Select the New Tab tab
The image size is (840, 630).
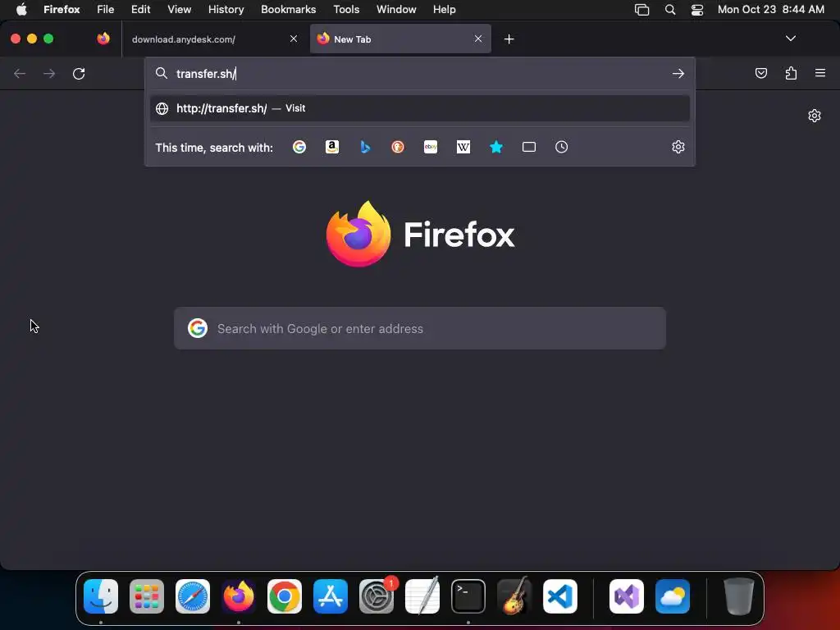coord(400,39)
